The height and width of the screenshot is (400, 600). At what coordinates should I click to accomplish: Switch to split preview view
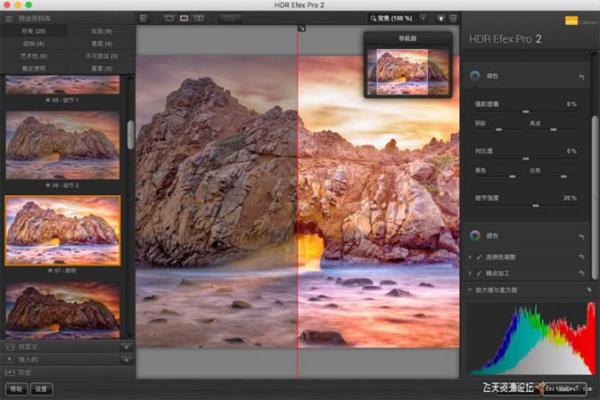[183, 18]
